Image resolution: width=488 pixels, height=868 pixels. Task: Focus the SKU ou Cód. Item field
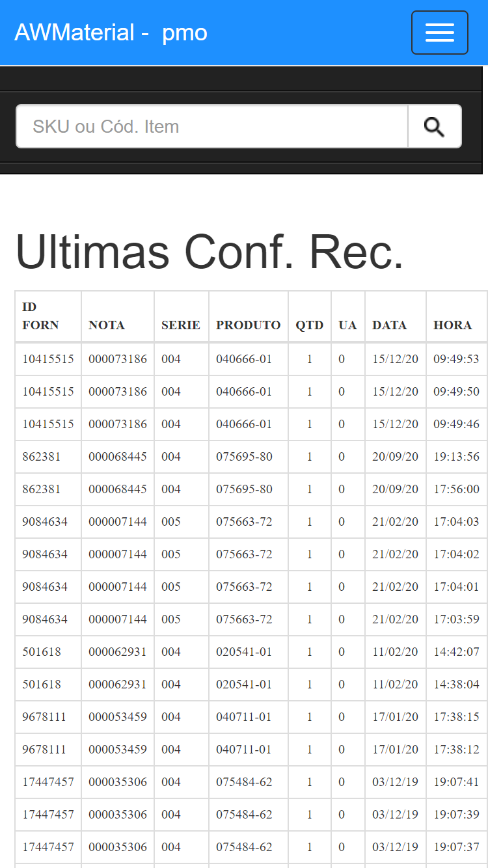212,126
